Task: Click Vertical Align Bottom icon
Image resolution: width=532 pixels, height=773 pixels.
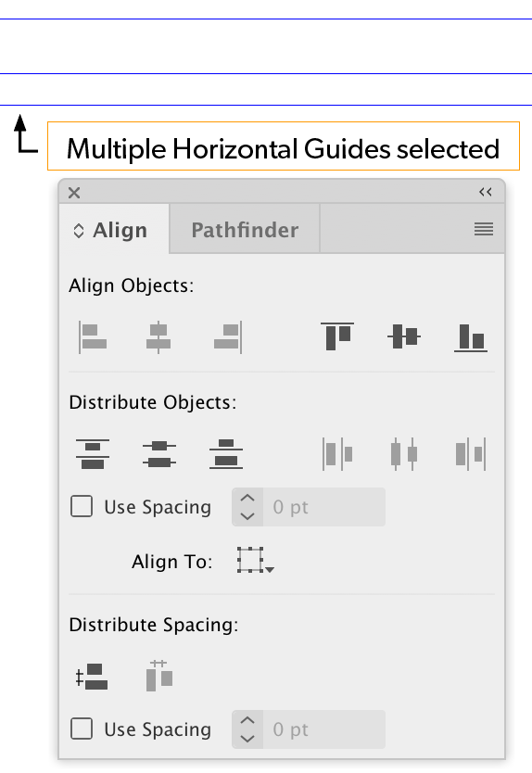Action: (471, 337)
